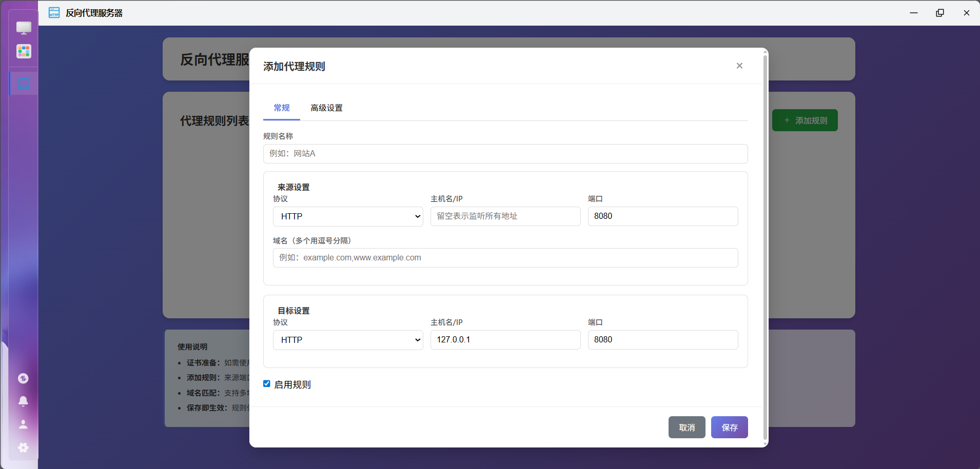Expand the 来源设置 protocol dropdown
Image resolution: width=980 pixels, height=469 pixels.
pyautogui.click(x=348, y=216)
